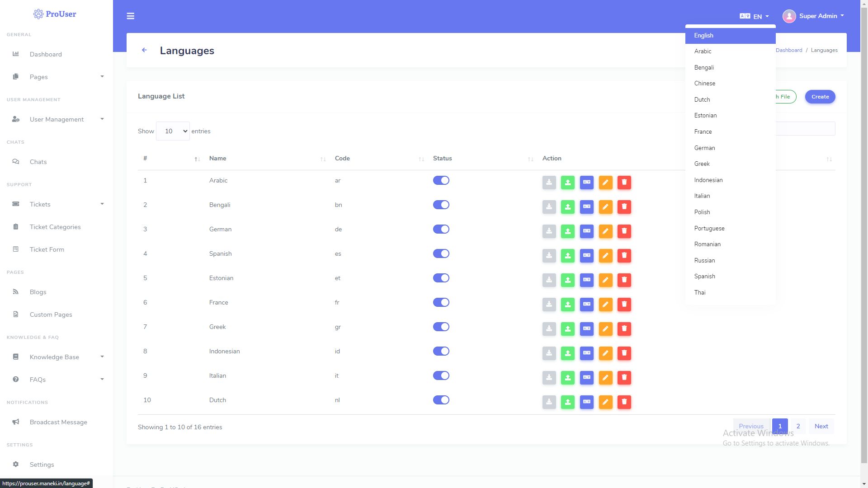Click the Create button

click(x=820, y=97)
